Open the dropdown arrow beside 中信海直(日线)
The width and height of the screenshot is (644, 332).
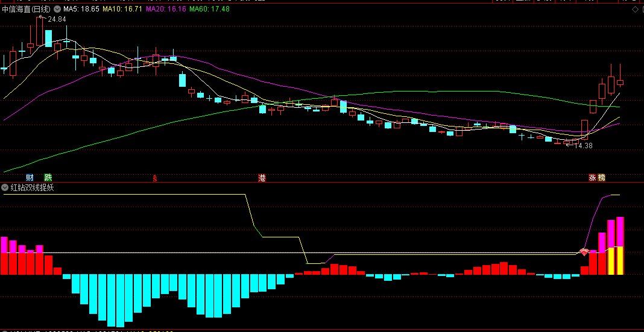[57, 8]
